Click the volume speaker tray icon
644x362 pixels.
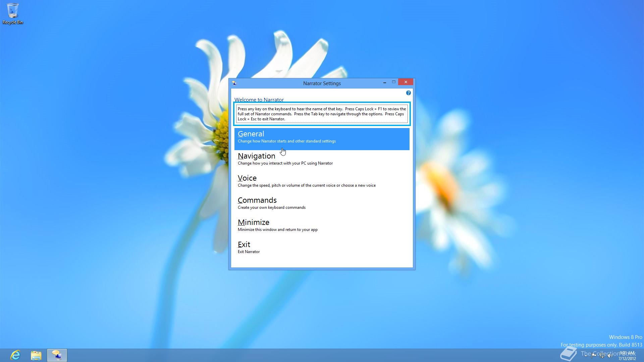[x=610, y=355]
